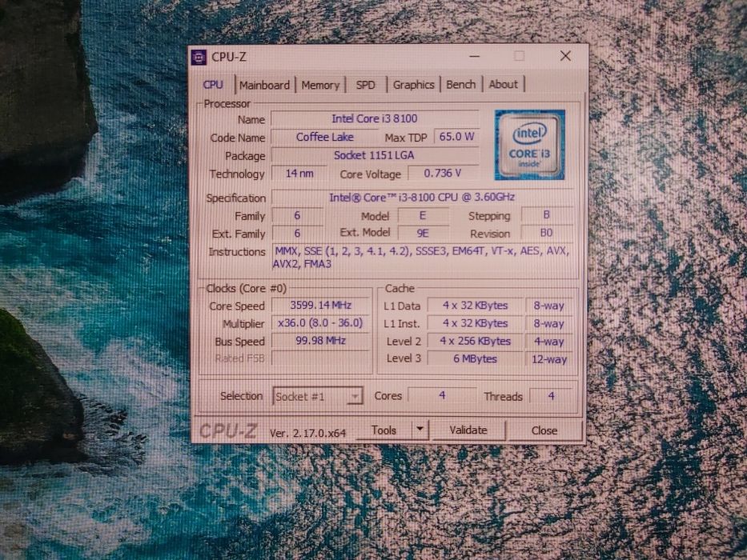Click the Threads value 4
The height and width of the screenshot is (560, 747).
point(552,396)
